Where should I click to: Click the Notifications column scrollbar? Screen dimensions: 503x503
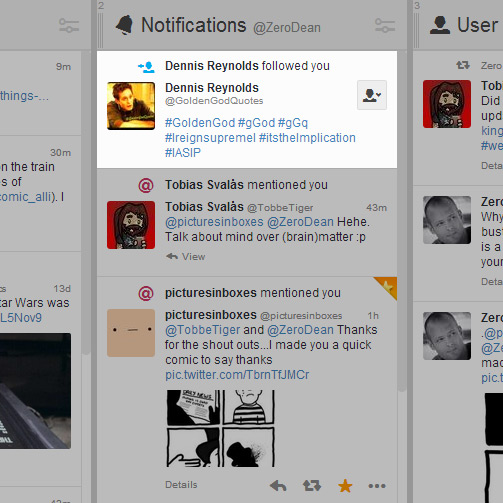(x=402, y=220)
